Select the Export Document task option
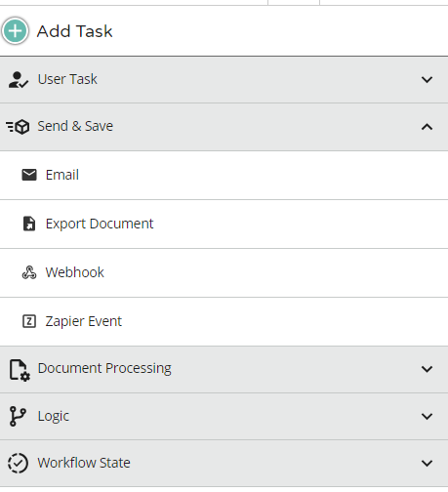The image size is (448, 492). click(x=224, y=225)
